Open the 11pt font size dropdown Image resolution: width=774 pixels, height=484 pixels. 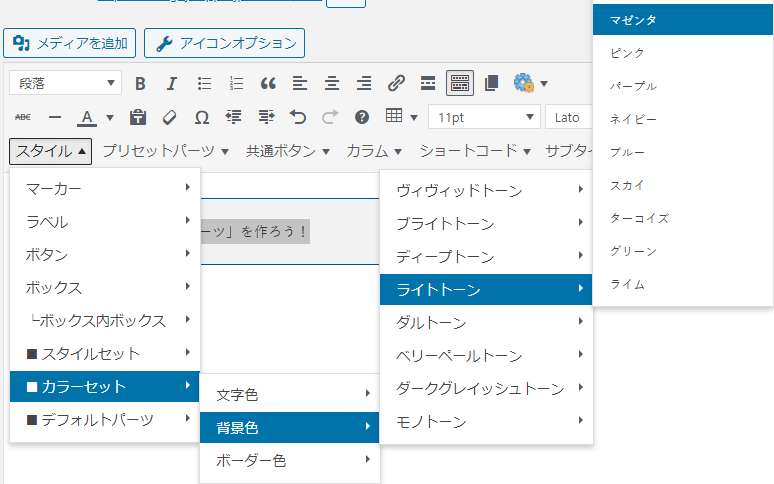pyautogui.click(x=484, y=117)
